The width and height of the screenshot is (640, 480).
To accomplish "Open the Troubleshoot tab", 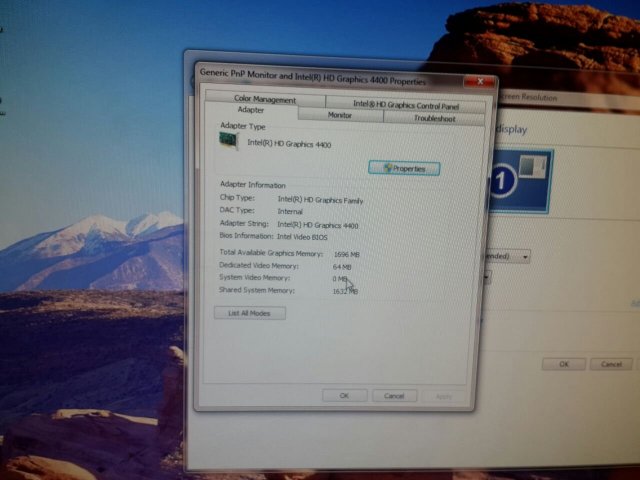I will pyautogui.click(x=434, y=118).
